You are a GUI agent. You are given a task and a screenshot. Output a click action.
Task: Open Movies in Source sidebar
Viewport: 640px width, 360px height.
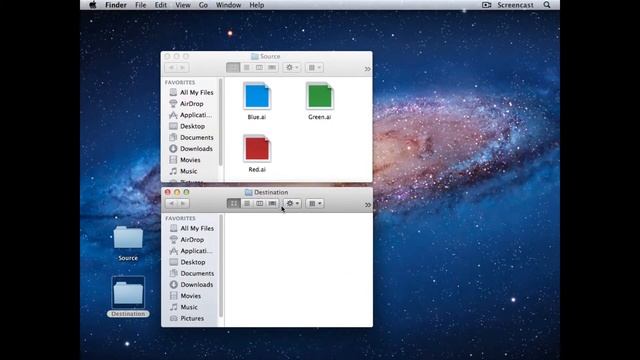click(191, 160)
